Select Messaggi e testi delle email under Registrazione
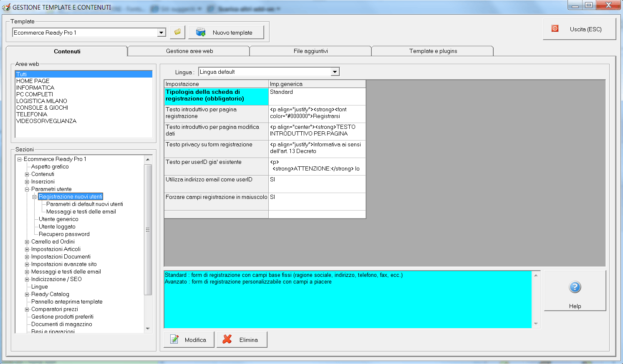Viewport: 623px width, 364px height. [81, 212]
